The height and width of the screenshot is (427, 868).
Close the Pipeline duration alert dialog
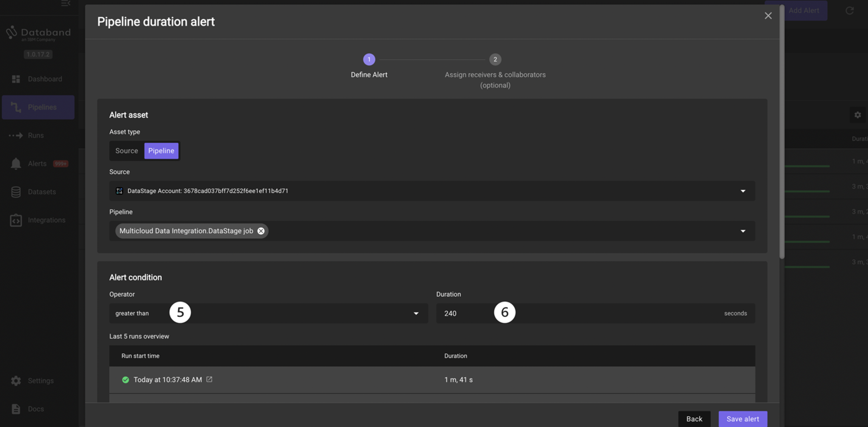pyautogui.click(x=768, y=16)
